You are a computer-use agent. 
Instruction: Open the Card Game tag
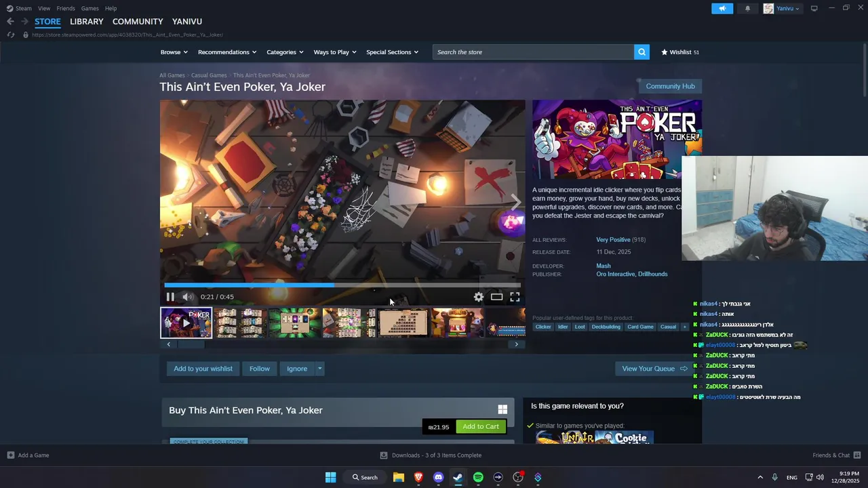[640, 327]
